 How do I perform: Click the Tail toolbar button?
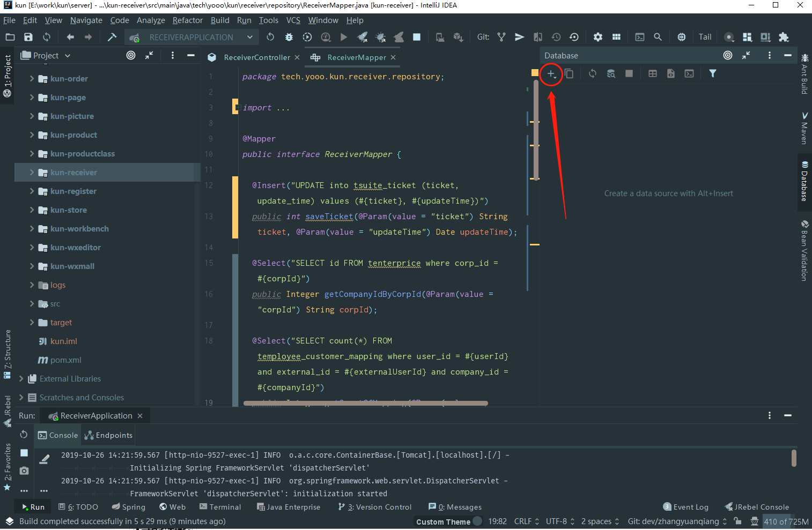tap(705, 37)
